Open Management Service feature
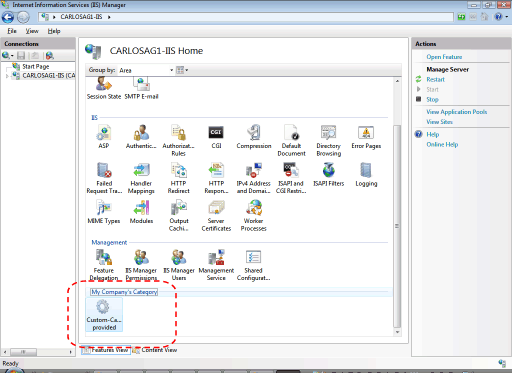Screen dimensions: 512x373 [216, 265]
